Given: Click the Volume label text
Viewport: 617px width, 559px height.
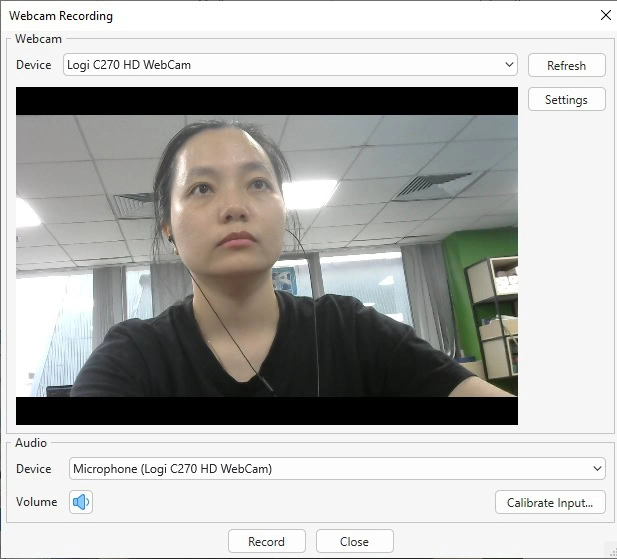Looking at the screenshot, I should point(36,502).
